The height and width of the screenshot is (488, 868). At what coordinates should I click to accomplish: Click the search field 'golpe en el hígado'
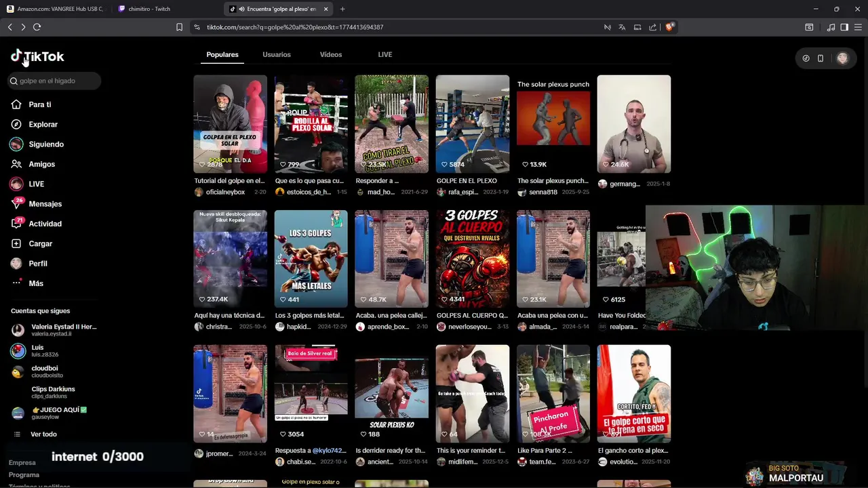click(x=54, y=81)
